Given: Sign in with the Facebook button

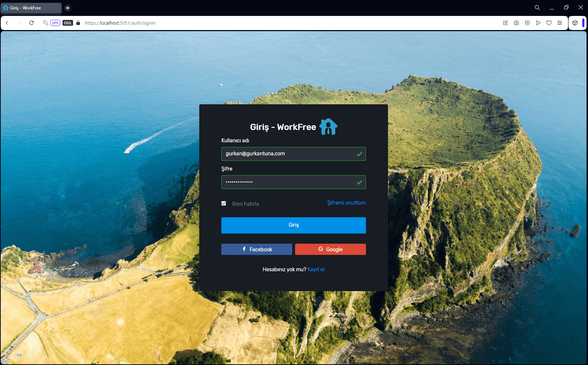Looking at the screenshot, I should point(257,249).
